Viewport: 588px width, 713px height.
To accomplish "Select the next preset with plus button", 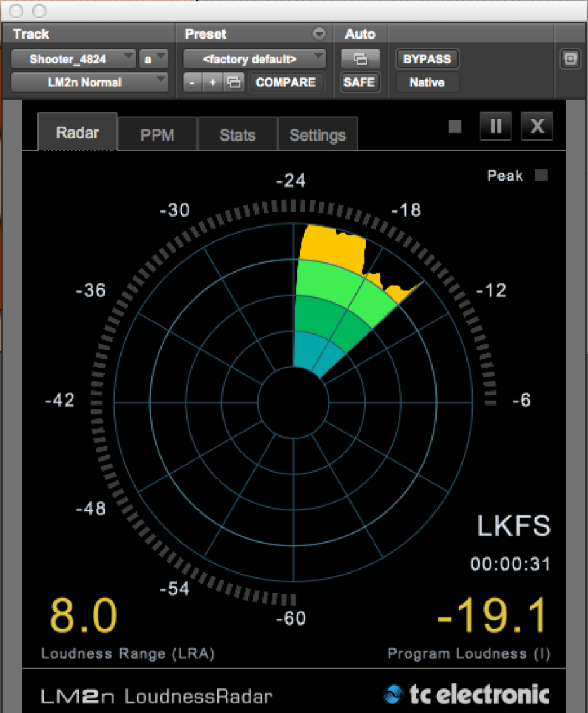I will [x=212, y=82].
